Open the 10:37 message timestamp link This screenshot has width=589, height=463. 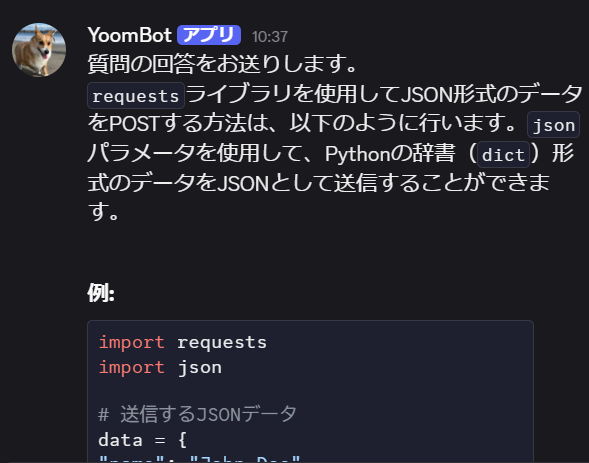[x=270, y=37]
